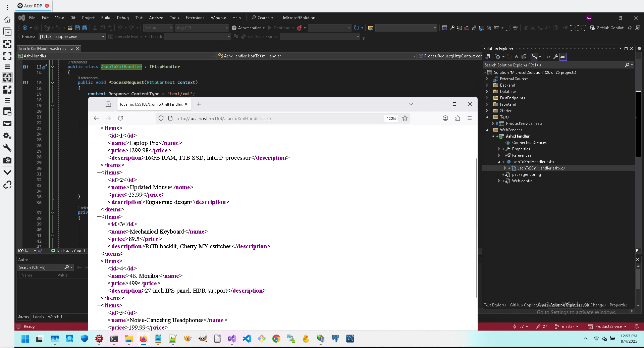Click the Restart circular arrow icon

[x=356, y=28]
